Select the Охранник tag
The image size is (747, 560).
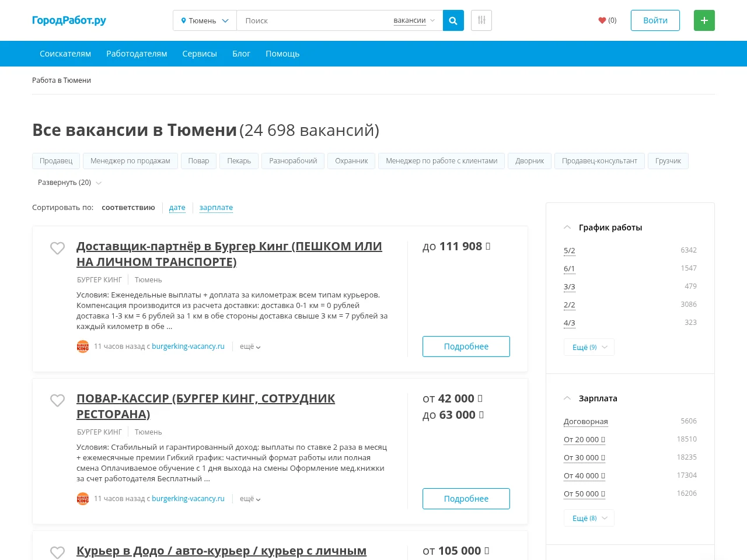[x=351, y=161]
